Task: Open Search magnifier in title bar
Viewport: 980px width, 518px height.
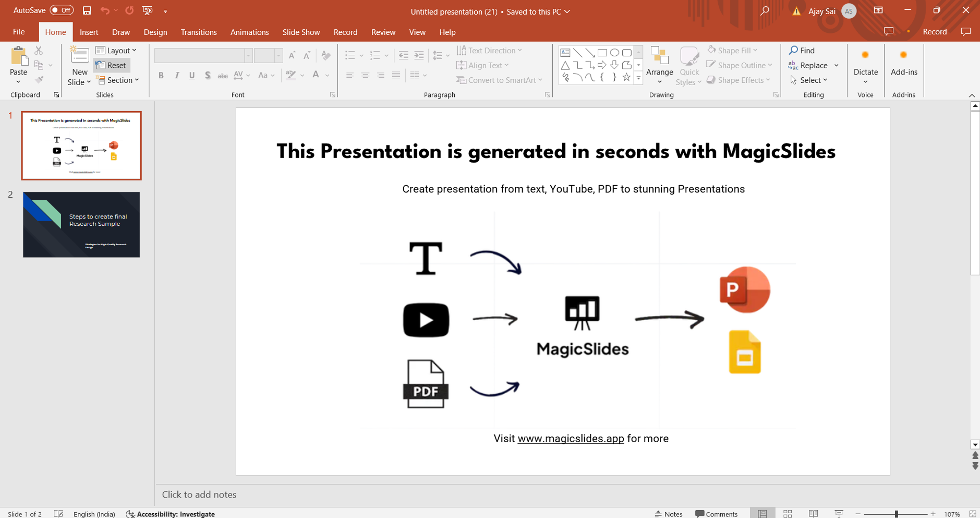Action: click(x=764, y=11)
